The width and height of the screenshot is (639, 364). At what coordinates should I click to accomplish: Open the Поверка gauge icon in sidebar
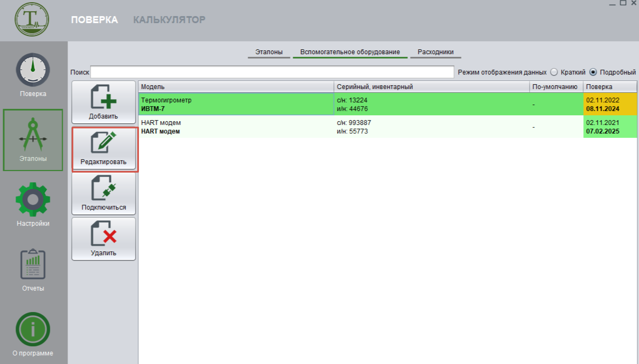pos(33,70)
